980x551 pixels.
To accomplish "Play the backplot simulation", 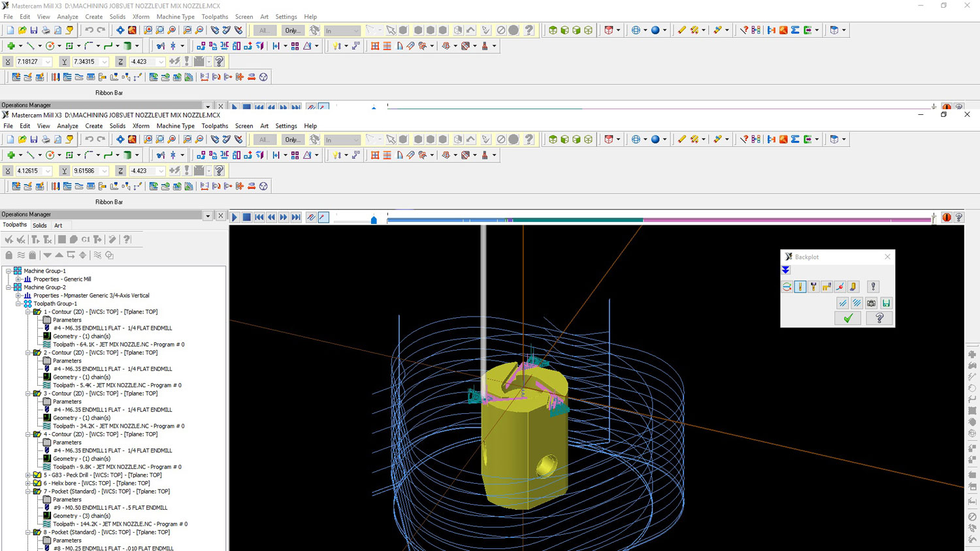I will pos(235,217).
